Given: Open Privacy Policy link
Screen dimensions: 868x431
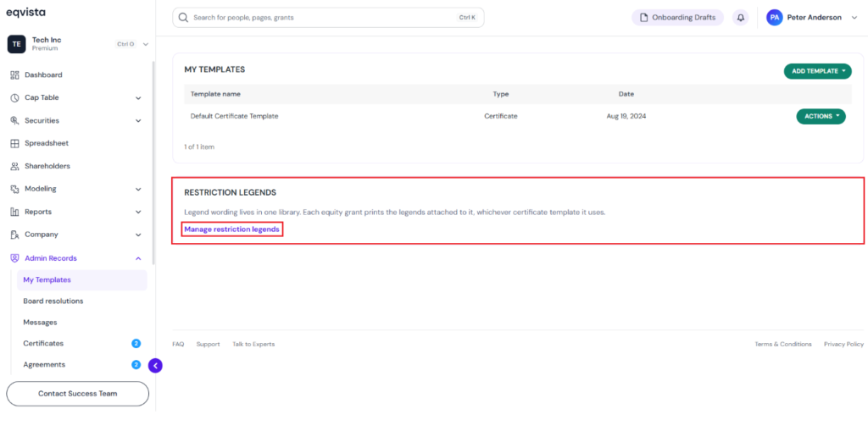Looking at the screenshot, I should click(x=843, y=344).
